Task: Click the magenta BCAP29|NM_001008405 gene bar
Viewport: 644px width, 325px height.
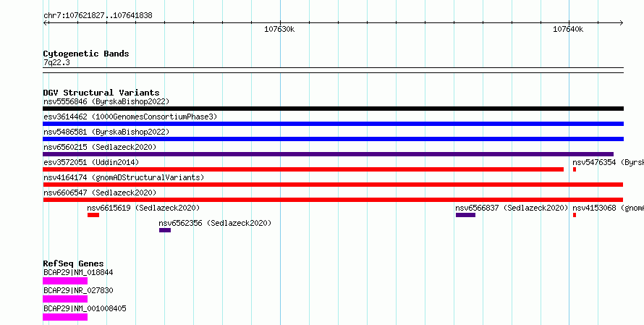Action: (65, 317)
